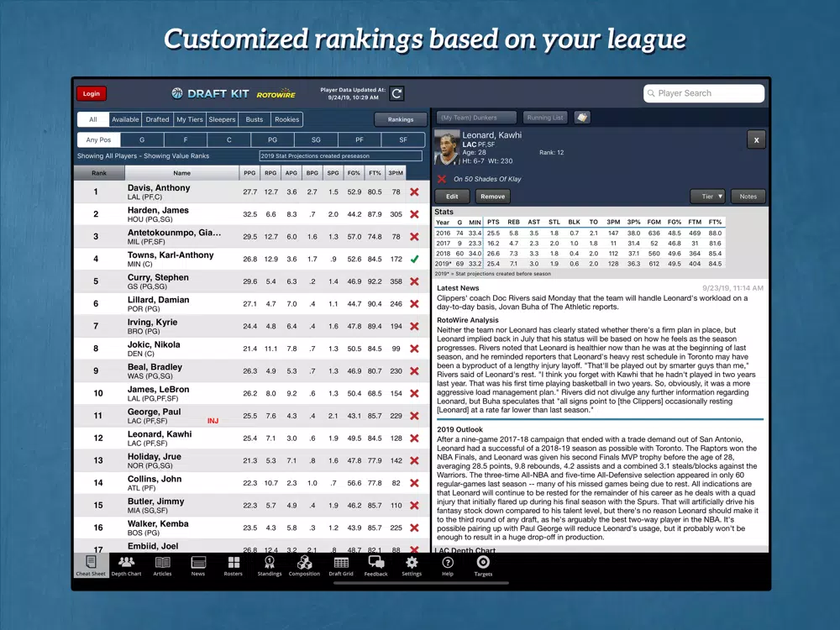The width and height of the screenshot is (840, 630).
Task: Click the Player Search field
Action: [704, 93]
